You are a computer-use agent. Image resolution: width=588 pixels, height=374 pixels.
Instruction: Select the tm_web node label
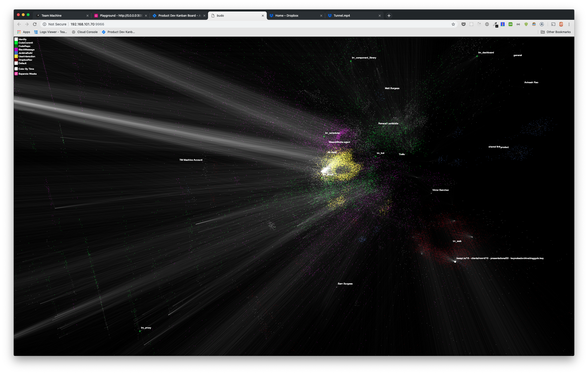[457, 241]
